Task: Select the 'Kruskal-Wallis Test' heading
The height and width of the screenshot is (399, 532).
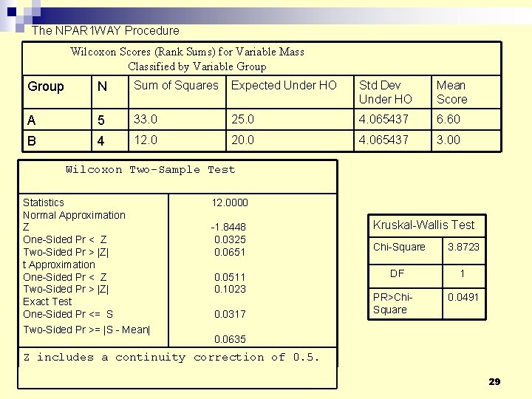Action: [x=423, y=225]
